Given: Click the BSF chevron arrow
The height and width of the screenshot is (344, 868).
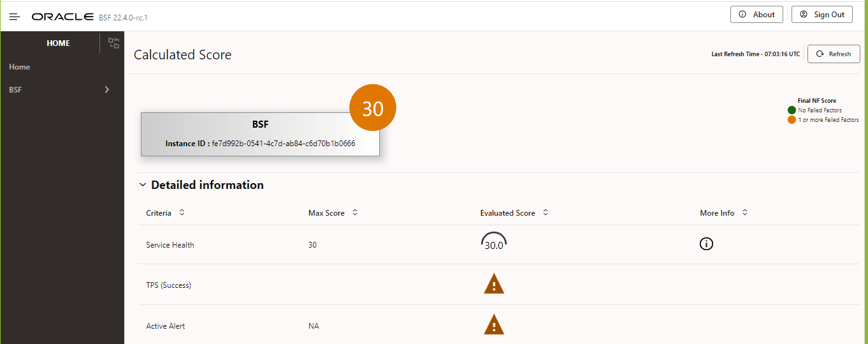Looking at the screenshot, I should click(x=107, y=90).
